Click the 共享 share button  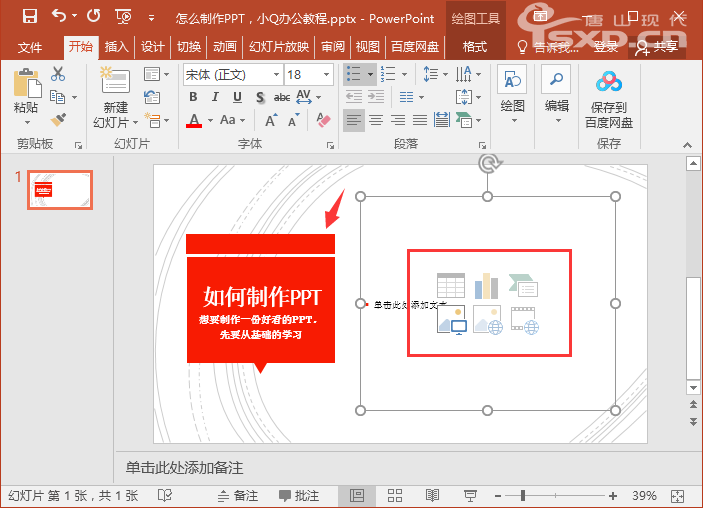657,47
